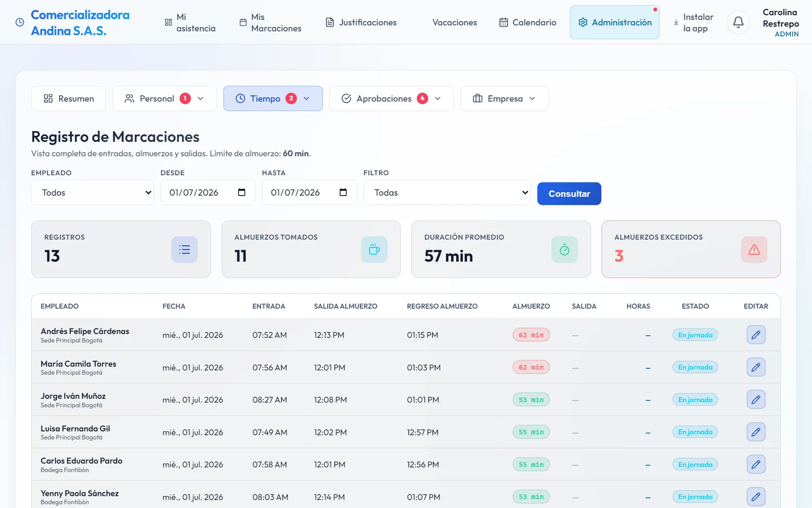The image size is (812, 508).
Task: Click the download icon next to Instalar la app
Action: [676, 22]
